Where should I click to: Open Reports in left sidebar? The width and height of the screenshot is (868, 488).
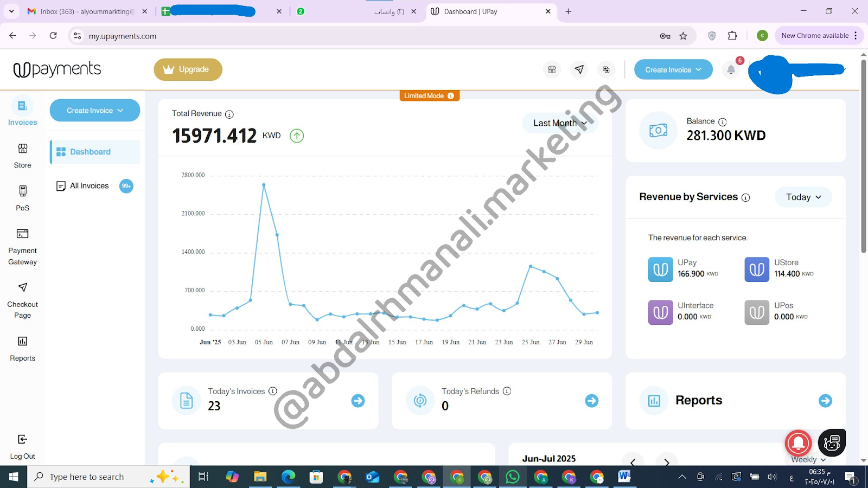point(22,348)
